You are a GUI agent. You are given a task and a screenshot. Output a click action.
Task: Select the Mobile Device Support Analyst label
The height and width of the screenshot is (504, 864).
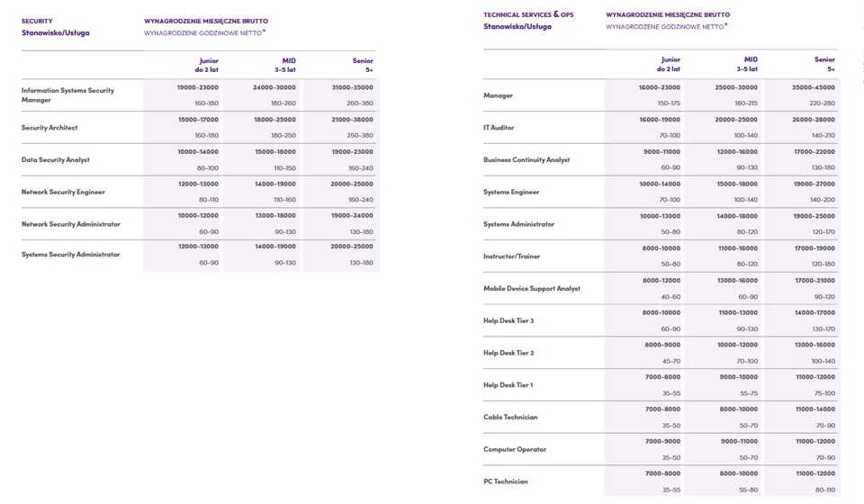[x=532, y=289]
